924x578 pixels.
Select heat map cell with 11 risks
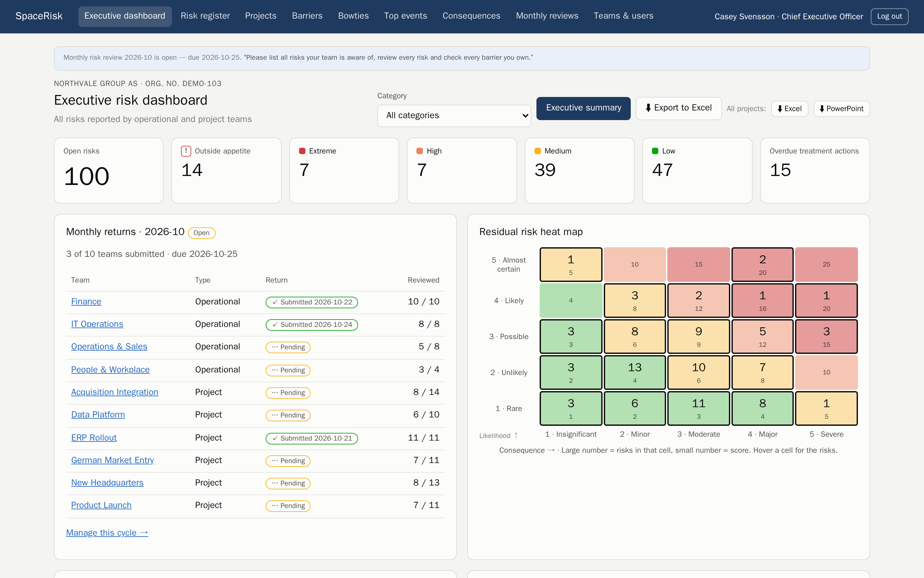(698, 408)
